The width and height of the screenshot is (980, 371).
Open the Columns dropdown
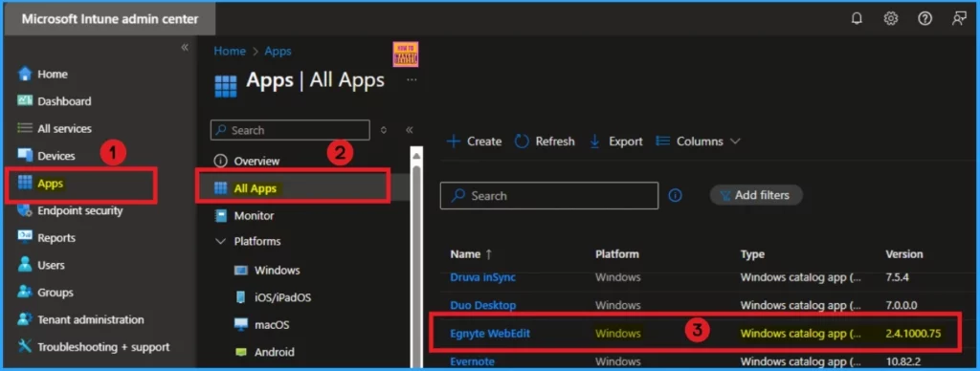tap(698, 142)
